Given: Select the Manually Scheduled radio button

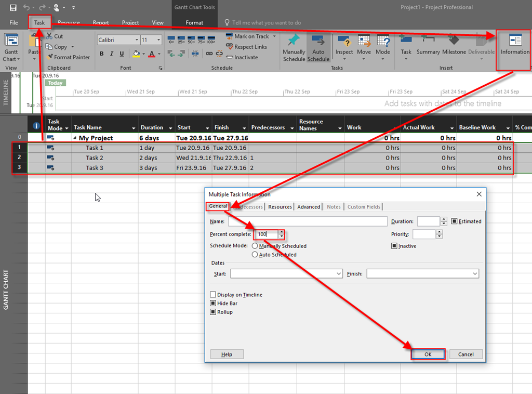Looking at the screenshot, I should [255, 246].
